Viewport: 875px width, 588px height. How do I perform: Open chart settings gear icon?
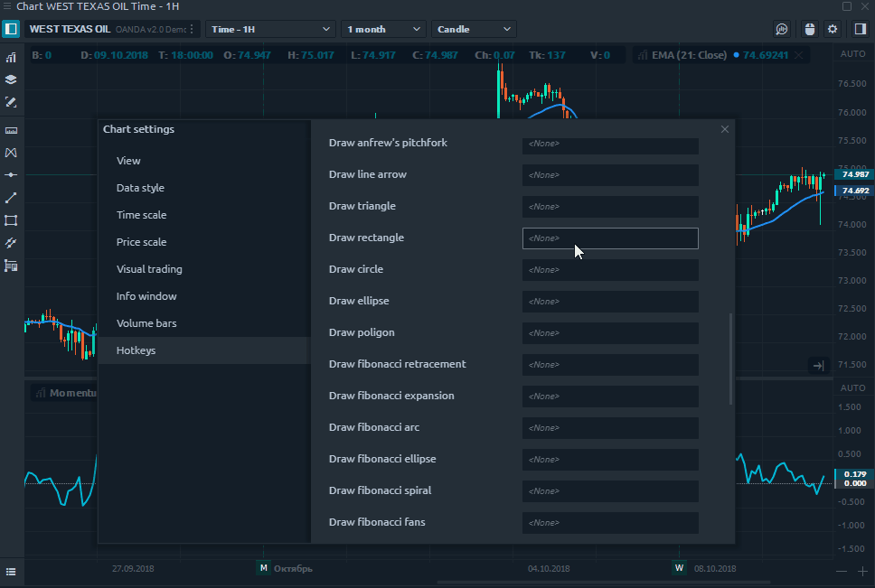pos(833,29)
